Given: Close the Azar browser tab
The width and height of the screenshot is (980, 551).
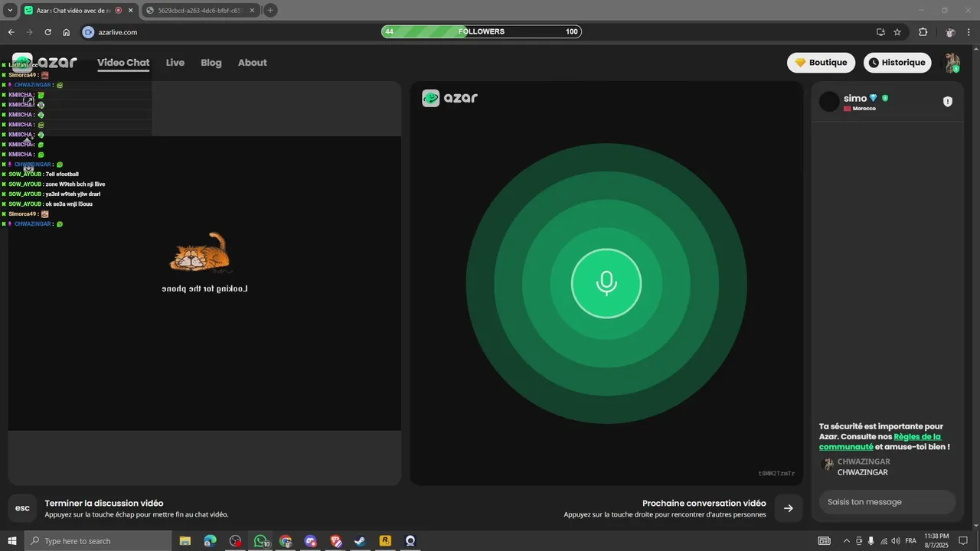Looking at the screenshot, I should pos(129,11).
